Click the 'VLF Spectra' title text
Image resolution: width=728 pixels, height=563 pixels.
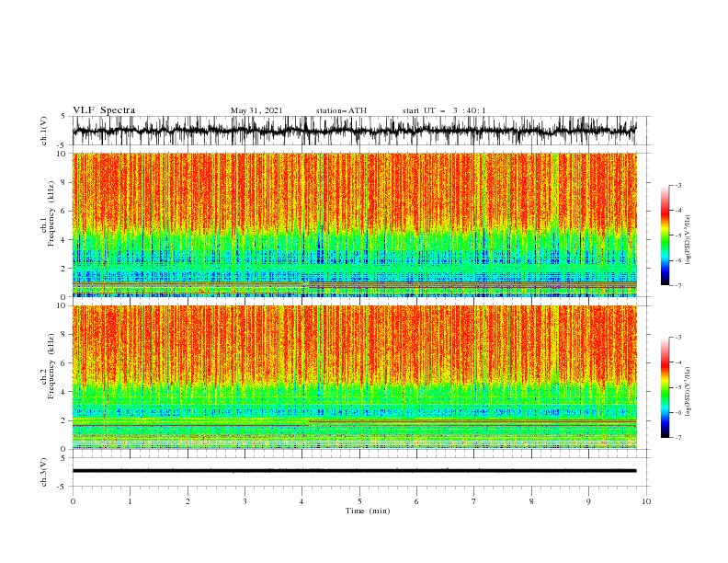(104, 110)
